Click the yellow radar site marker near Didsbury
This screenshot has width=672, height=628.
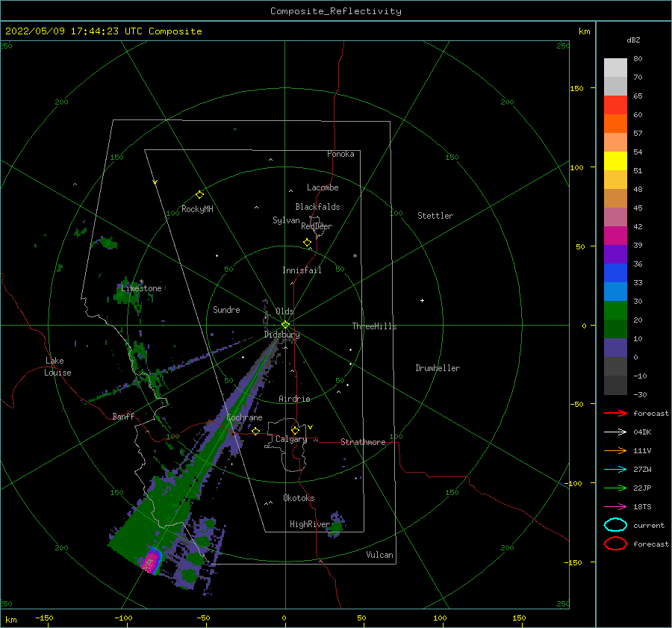285,325
